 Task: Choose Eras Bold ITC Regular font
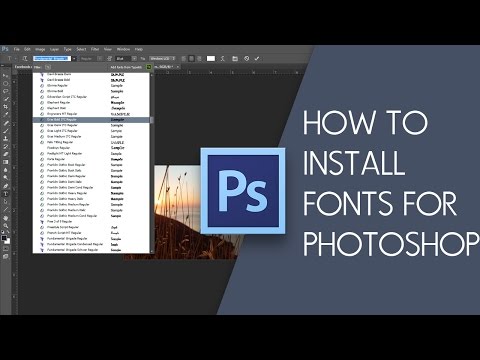pyautogui.click(x=91, y=120)
